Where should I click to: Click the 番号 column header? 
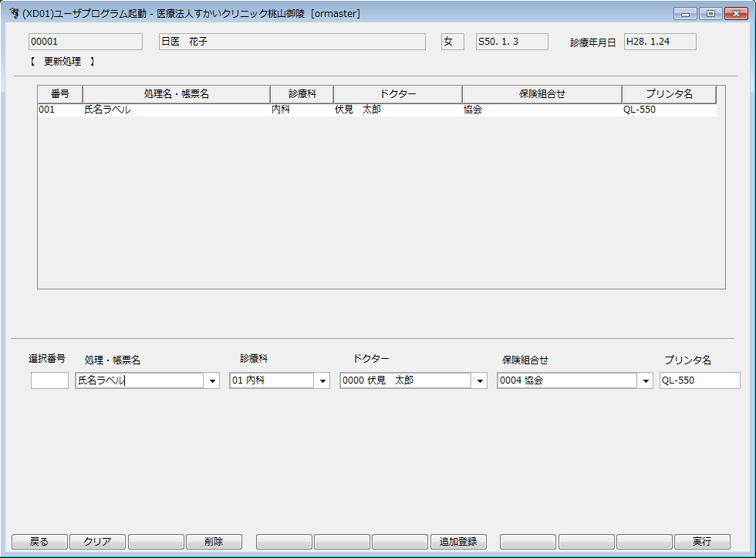[60, 94]
